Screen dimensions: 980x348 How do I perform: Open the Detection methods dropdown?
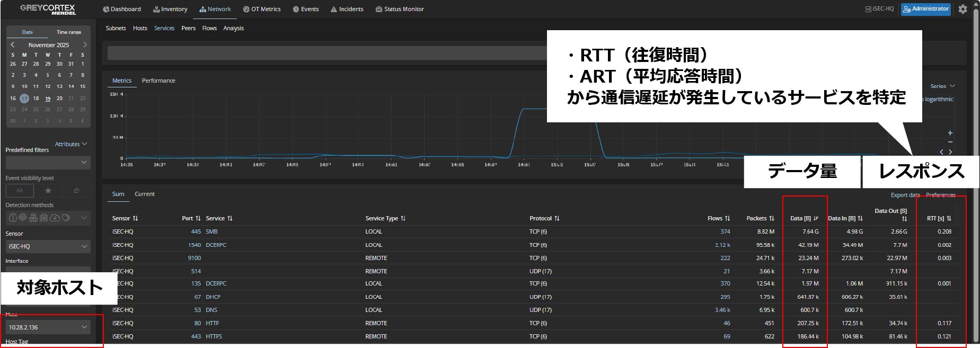48,218
